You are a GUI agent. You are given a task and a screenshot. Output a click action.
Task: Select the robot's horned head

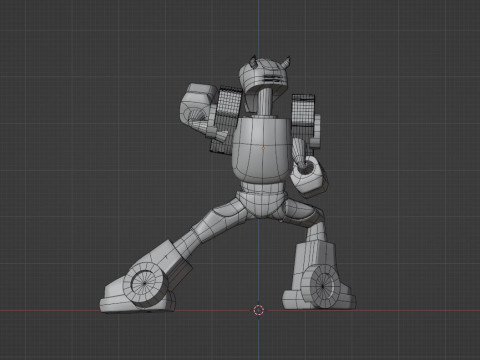[x=264, y=75]
